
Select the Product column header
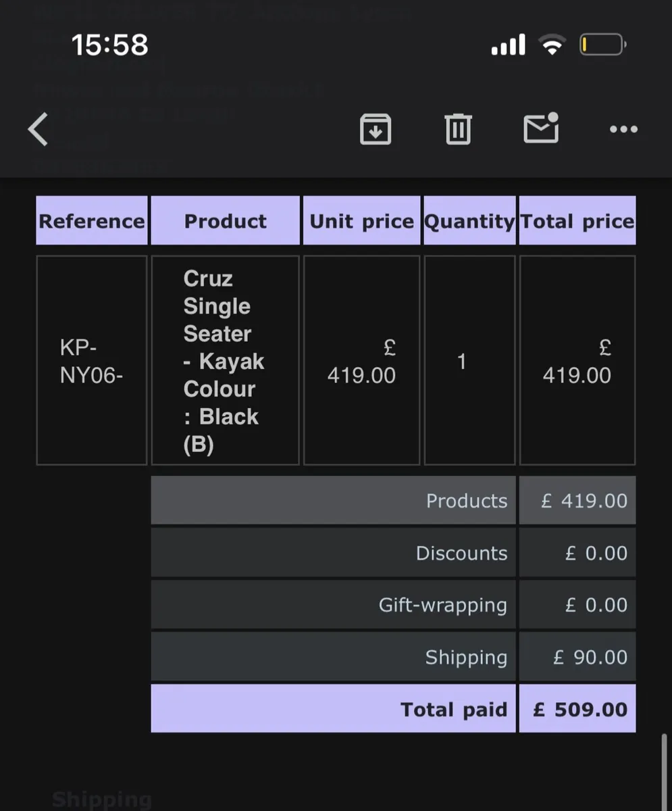coord(225,220)
